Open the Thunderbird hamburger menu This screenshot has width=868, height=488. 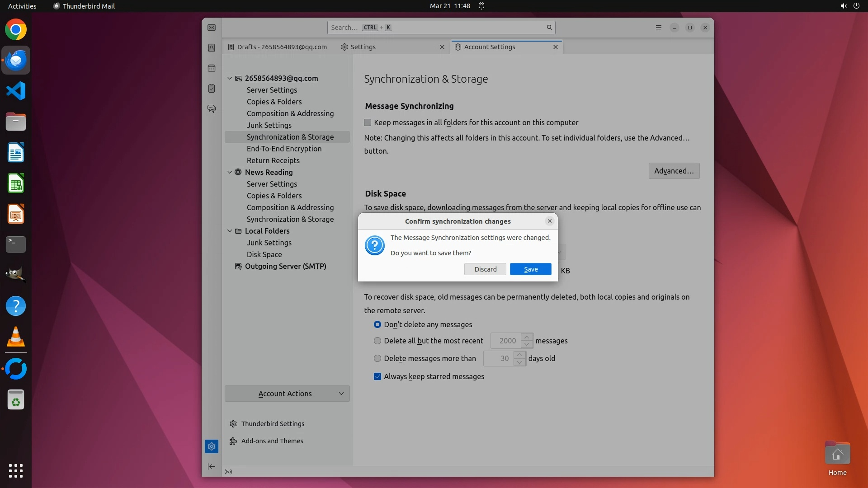(659, 28)
